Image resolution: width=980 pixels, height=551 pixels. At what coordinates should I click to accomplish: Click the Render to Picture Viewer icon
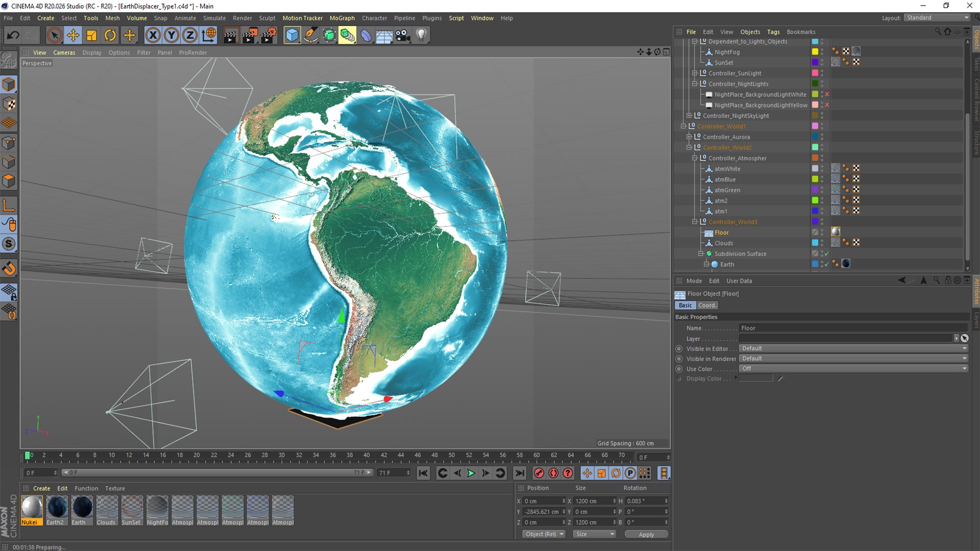250,35
